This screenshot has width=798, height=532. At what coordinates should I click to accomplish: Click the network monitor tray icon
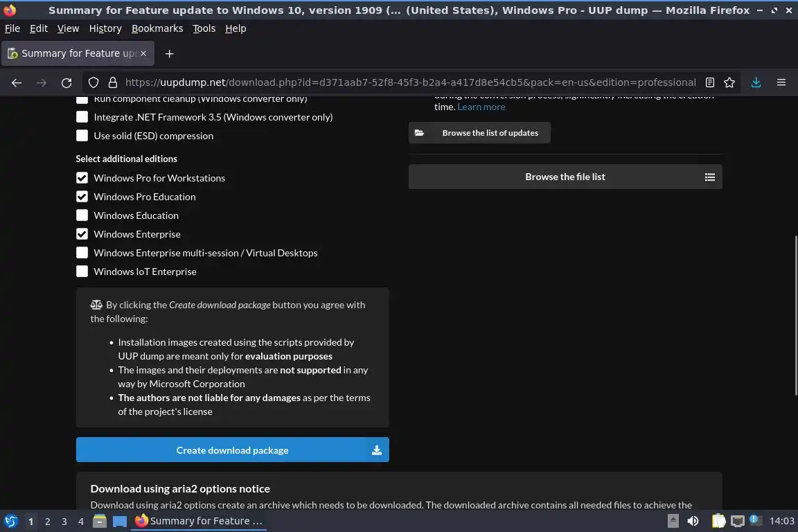pos(738,521)
